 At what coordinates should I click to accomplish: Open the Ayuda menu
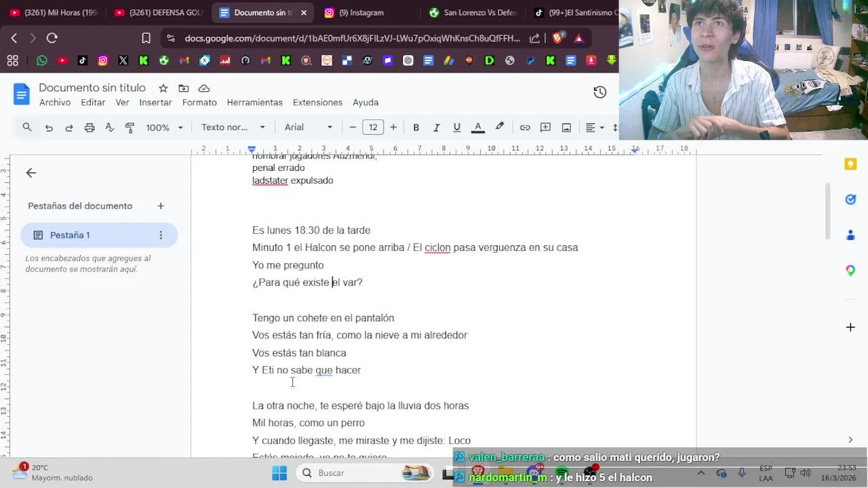pos(366,102)
